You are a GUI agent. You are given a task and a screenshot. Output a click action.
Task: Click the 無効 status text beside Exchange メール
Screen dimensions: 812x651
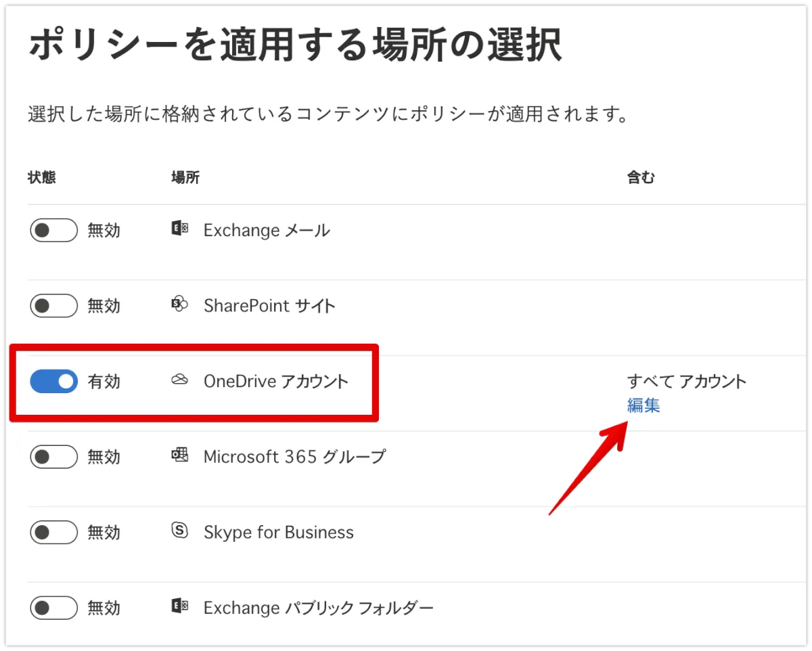click(104, 231)
